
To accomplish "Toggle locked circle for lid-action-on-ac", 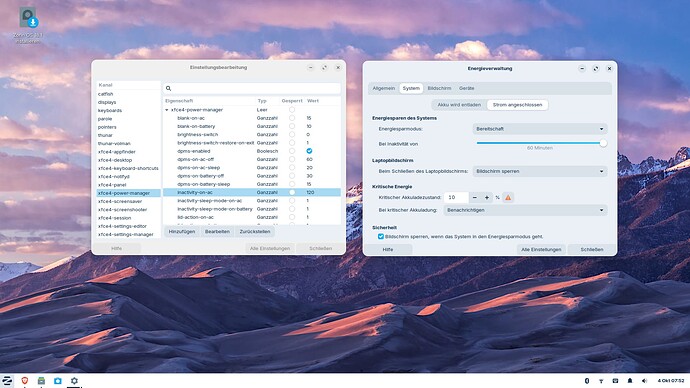I will point(292,217).
